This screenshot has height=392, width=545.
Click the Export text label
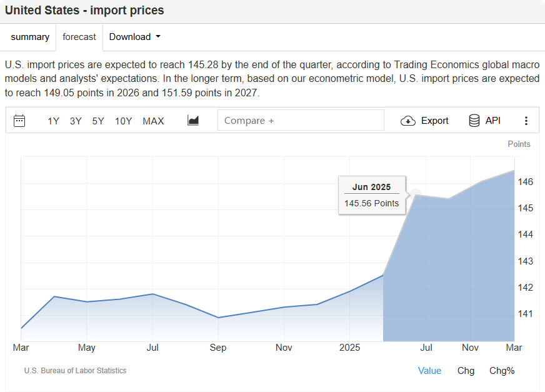pyautogui.click(x=434, y=121)
